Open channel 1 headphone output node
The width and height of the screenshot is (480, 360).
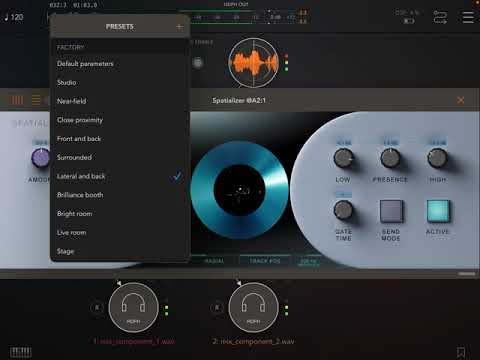pos(133,307)
